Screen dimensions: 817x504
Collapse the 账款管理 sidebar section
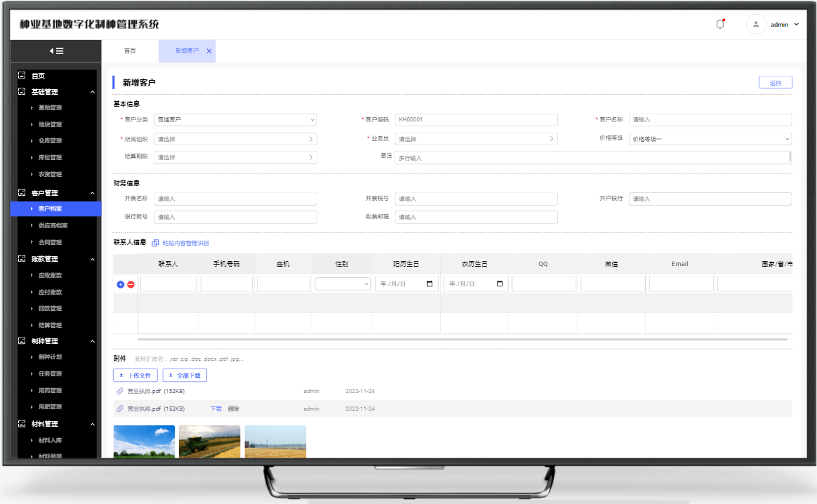click(92, 259)
